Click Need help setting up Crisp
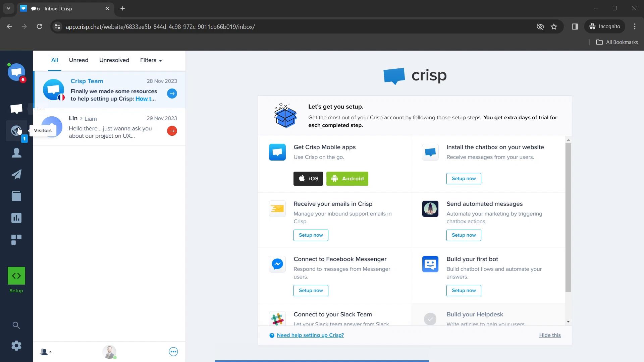 tap(310, 335)
